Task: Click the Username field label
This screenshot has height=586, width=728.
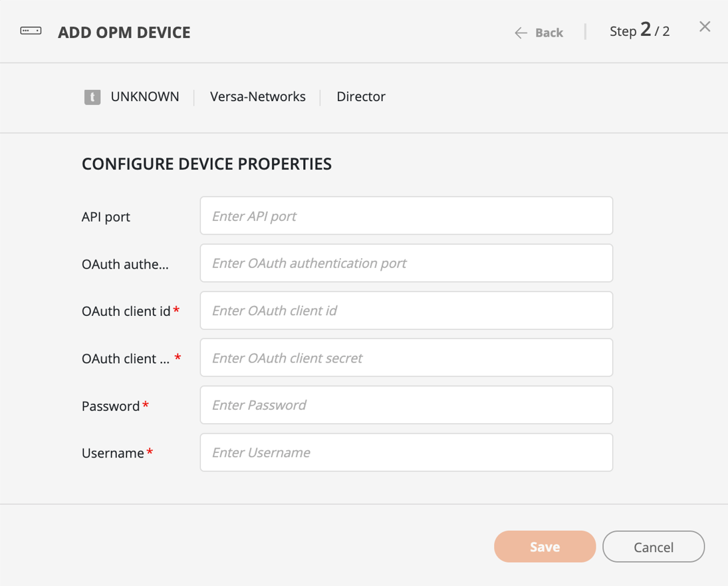Action: [x=112, y=453]
